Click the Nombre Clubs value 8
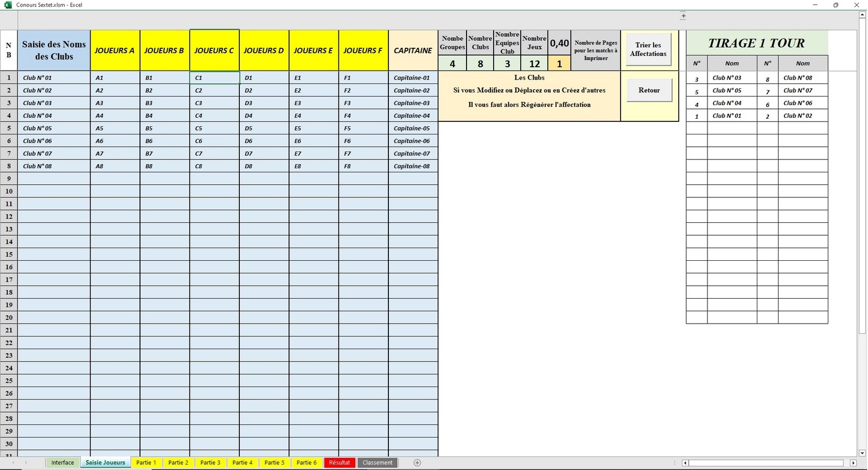 tap(480, 63)
